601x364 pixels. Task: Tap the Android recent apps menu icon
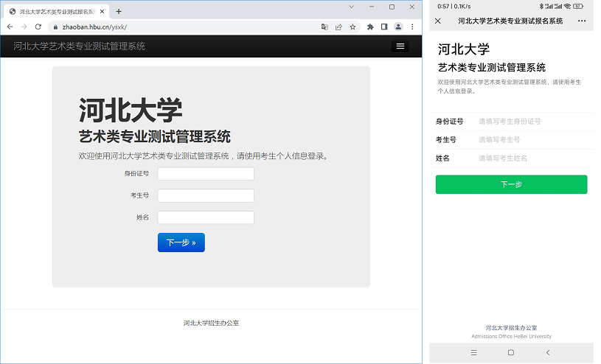(474, 352)
